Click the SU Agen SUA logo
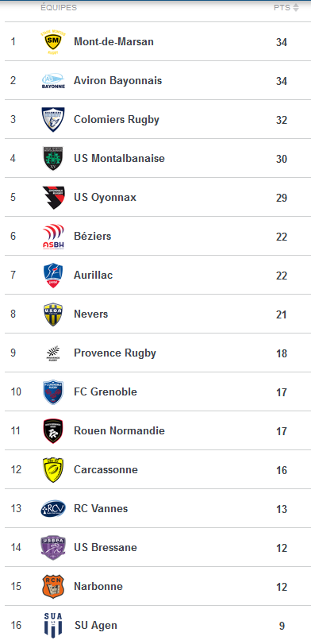 click(x=53, y=625)
